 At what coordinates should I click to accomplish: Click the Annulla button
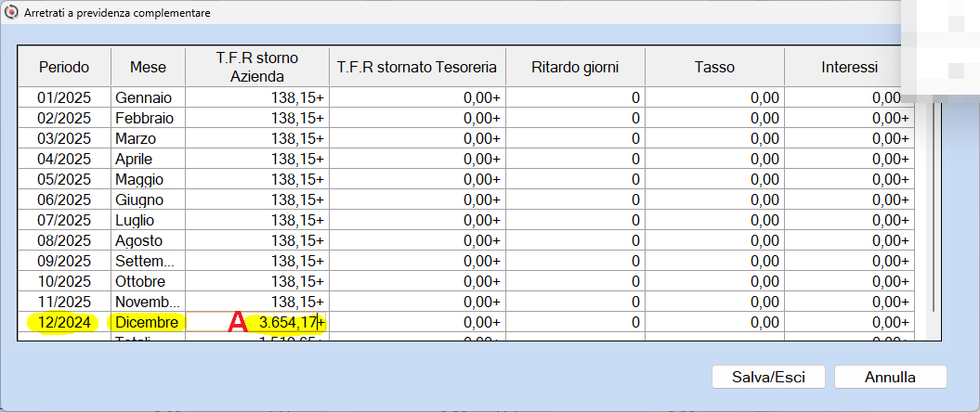[x=890, y=377]
